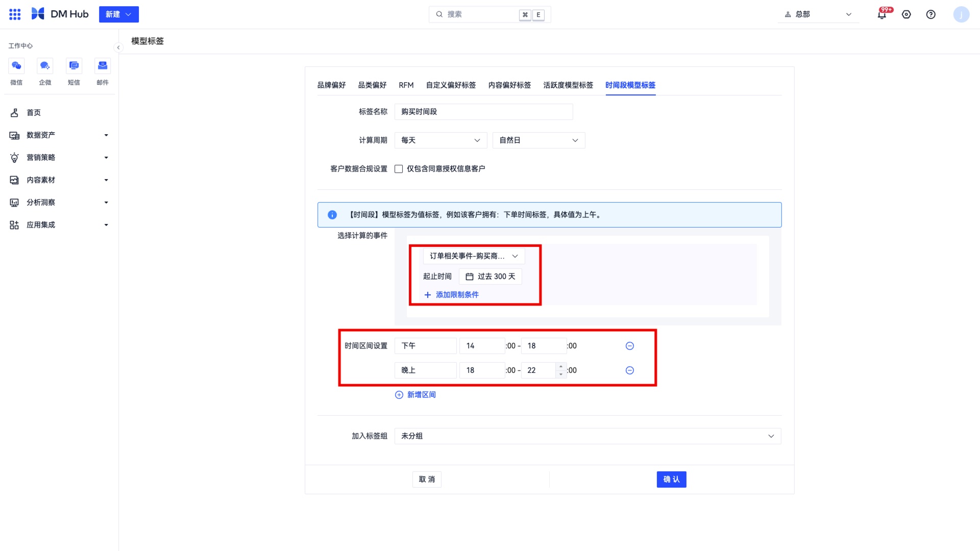Click the calendar icon in 起止时间
Viewport: 980px width, 551px height.
[470, 277]
